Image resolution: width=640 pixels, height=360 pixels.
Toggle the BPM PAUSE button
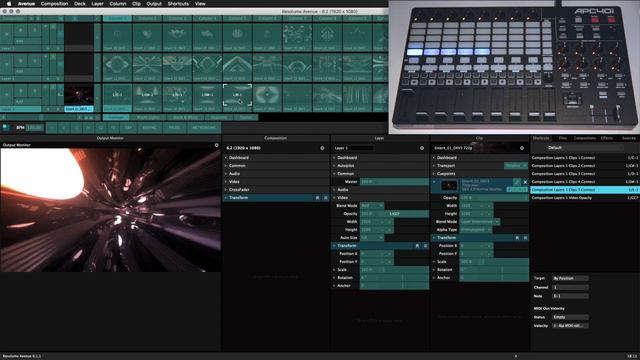pos(174,128)
